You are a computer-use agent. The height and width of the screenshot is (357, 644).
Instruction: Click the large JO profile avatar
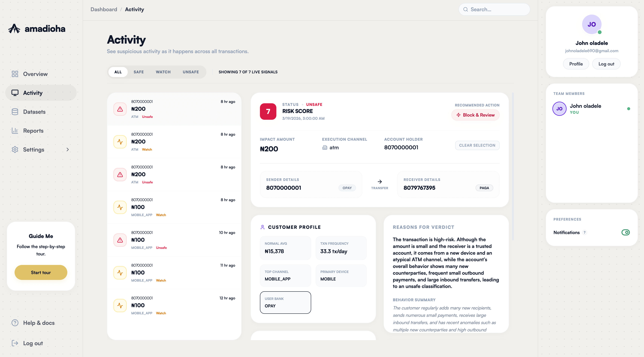click(x=591, y=24)
